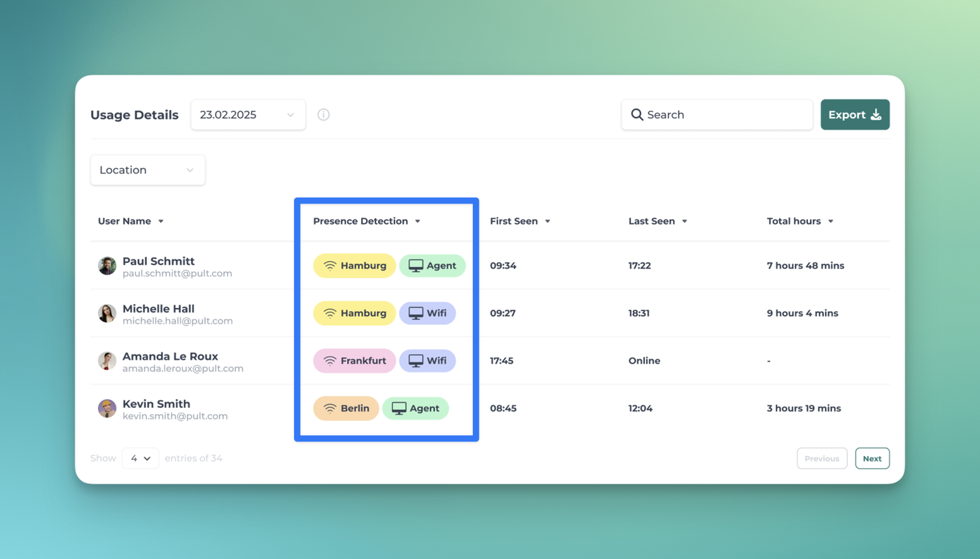Click the magnifier icon in the search box
The height and width of the screenshot is (559, 980).
pyautogui.click(x=637, y=115)
